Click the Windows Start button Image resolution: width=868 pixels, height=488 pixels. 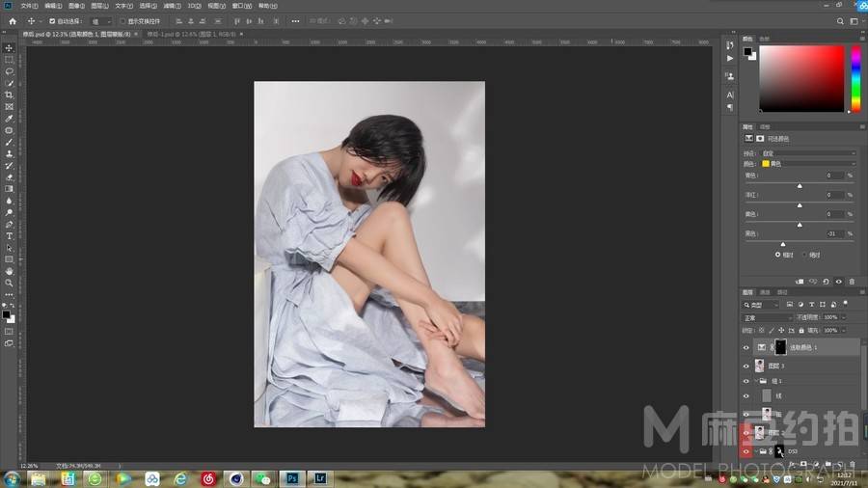coord(11,478)
